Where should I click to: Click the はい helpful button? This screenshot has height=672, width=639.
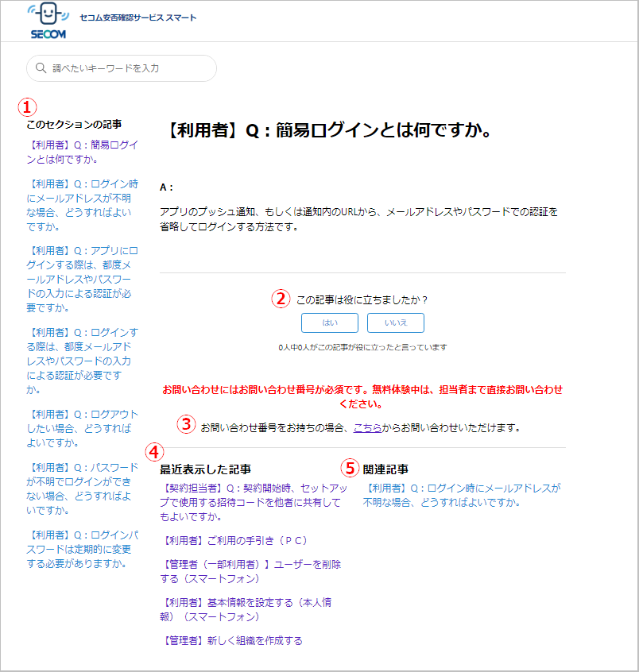coord(330,322)
